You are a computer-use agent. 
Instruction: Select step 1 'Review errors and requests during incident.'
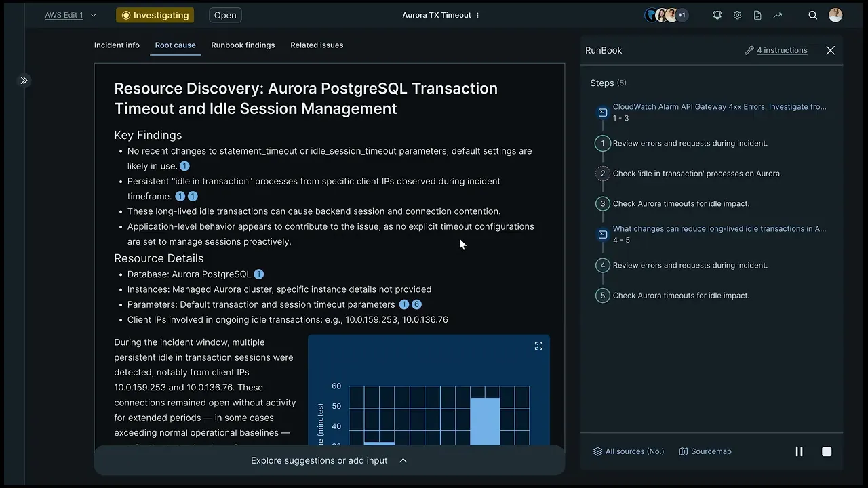pyautogui.click(x=690, y=143)
